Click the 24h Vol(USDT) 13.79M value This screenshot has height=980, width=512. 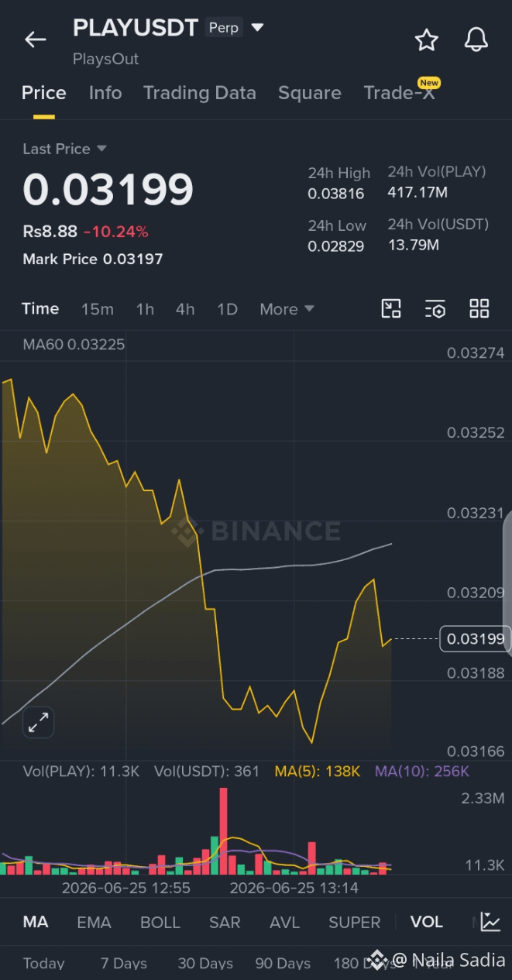pos(414,245)
